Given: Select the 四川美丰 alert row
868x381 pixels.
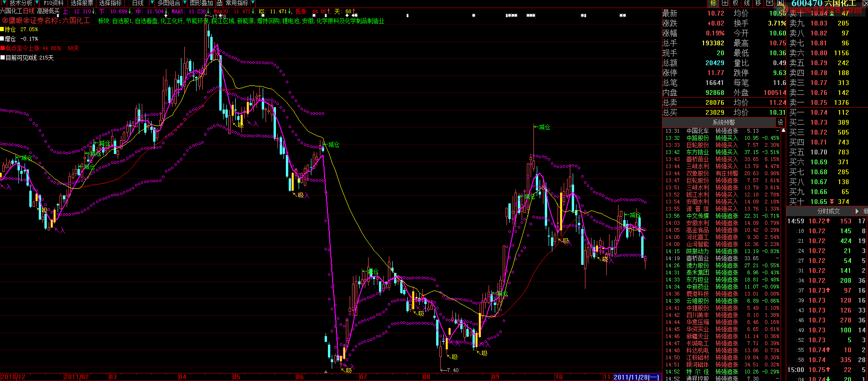Looking at the screenshot, I should pos(722,315).
